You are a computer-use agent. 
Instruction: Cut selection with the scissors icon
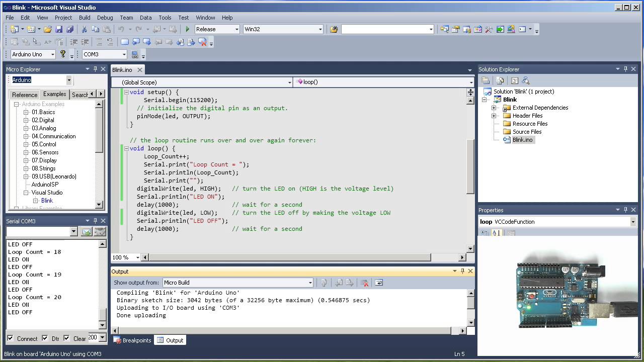pos(85,29)
